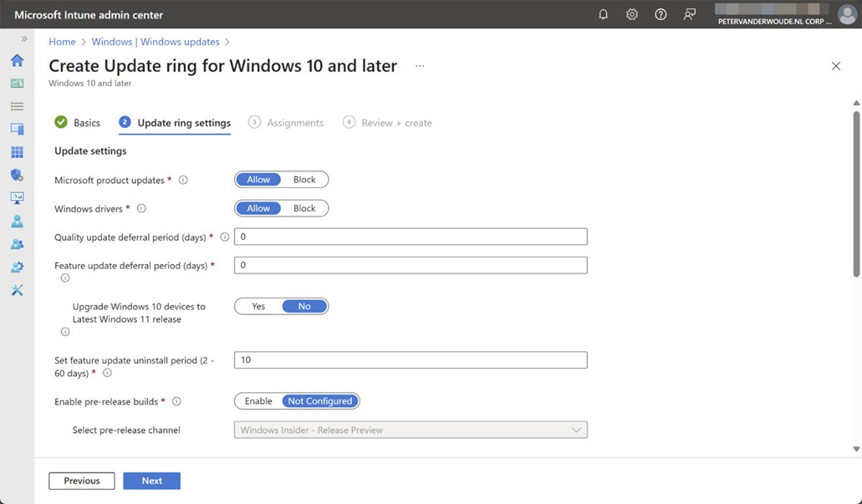Click the Next button
Image resolution: width=862 pixels, height=504 pixels.
point(152,481)
